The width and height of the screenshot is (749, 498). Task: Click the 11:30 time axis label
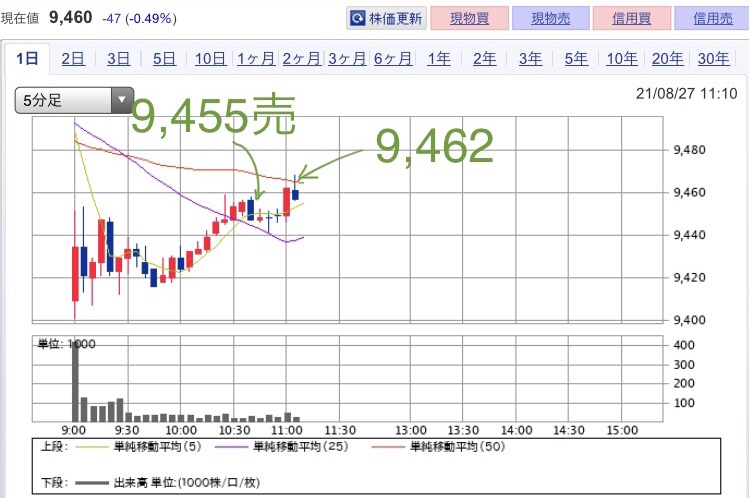[340, 430]
